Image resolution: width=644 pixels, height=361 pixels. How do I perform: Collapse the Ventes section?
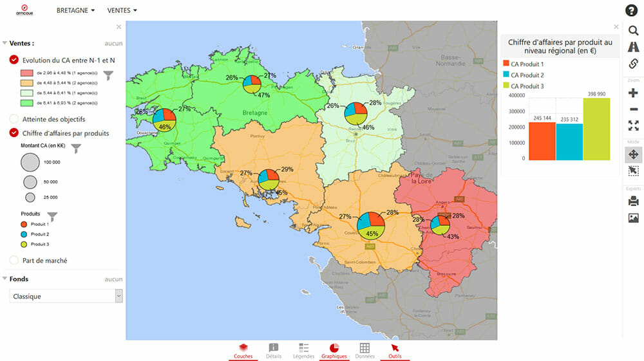(5, 42)
